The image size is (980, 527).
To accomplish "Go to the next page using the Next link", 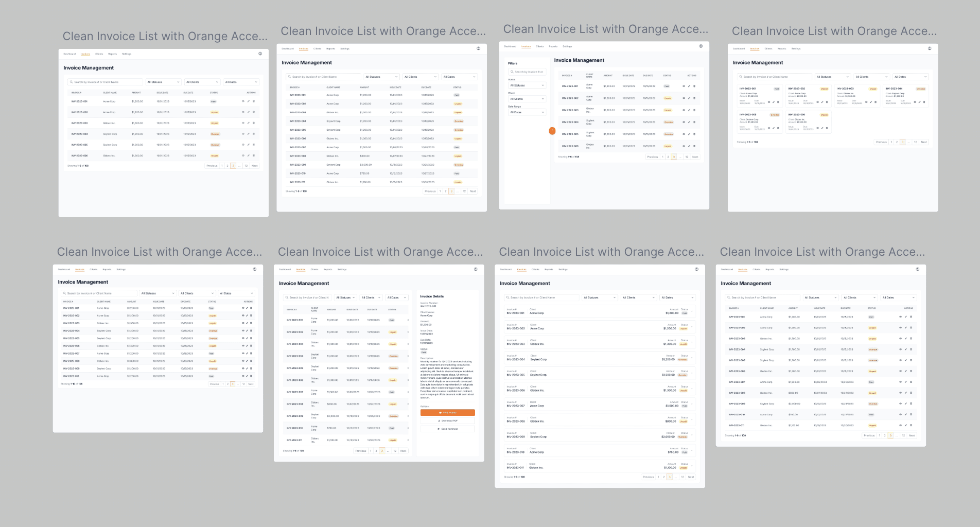I will coord(254,166).
